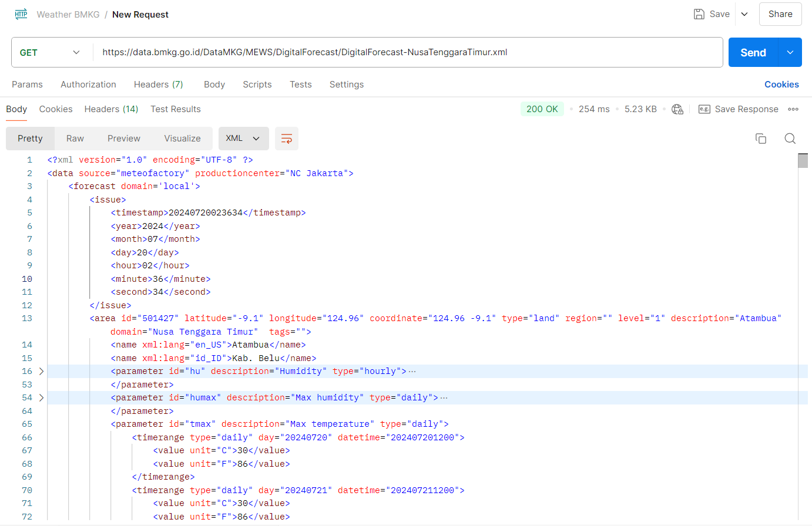Switch to Preview view
Viewport: 812px width, 526px height.
click(124, 139)
